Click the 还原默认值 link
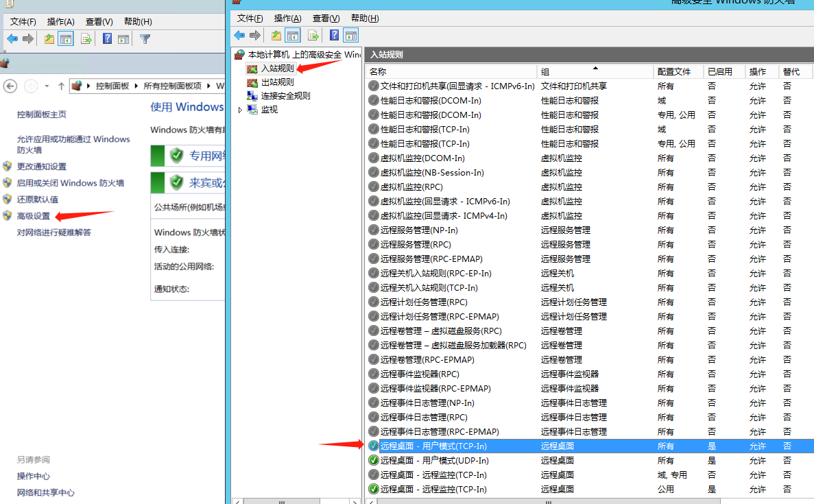 click(x=38, y=200)
